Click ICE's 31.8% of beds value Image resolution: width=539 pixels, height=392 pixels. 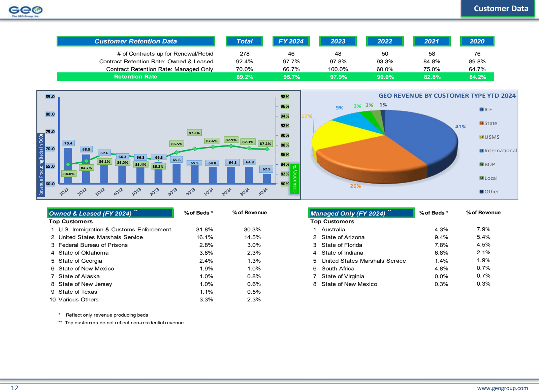coord(204,229)
